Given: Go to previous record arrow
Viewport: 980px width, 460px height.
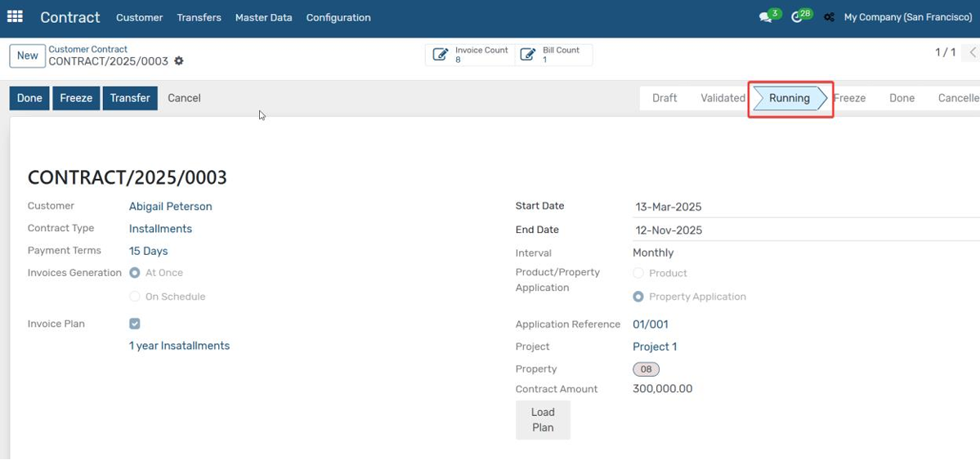Looking at the screenshot, I should click(x=973, y=52).
